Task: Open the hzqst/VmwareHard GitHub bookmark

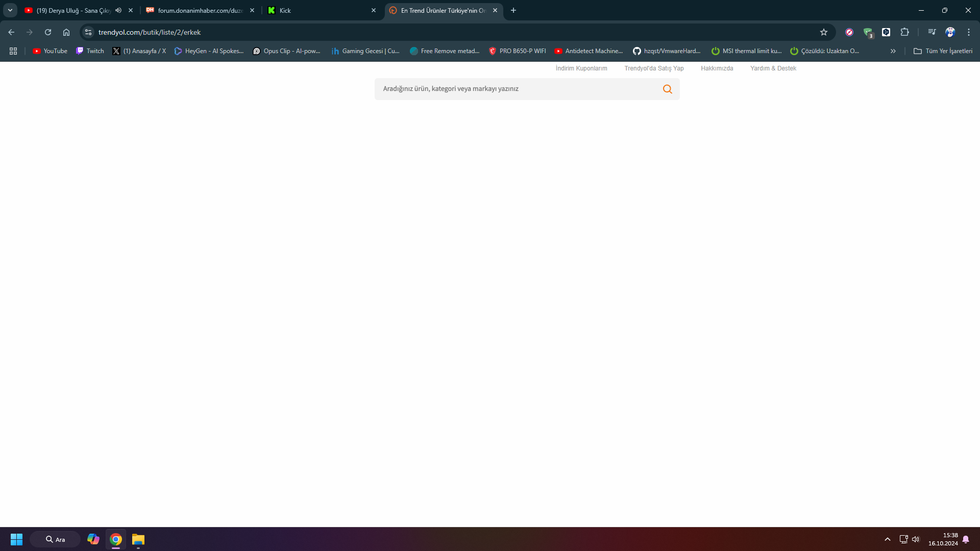Action: tap(667, 51)
